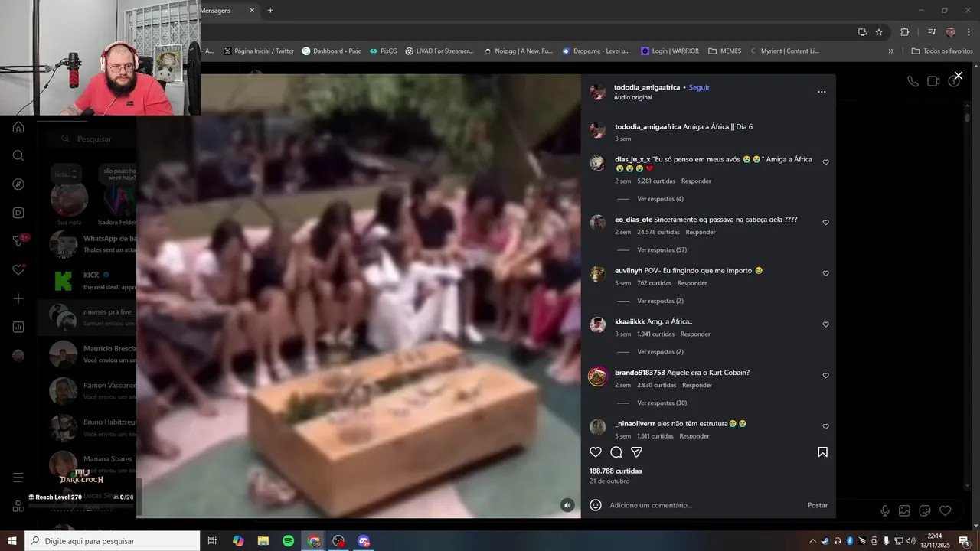Expand Ver respostas (57)
Viewport: 980px width, 551px height.
click(661, 250)
